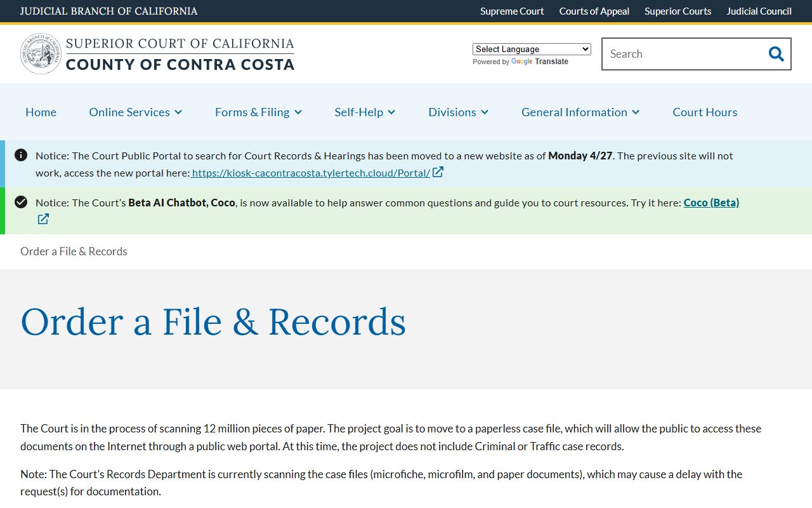The height and width of the screenshot is (508, 812).
Task: Click the checkmark icon in the green notice
Action: (x=21, y=202)
